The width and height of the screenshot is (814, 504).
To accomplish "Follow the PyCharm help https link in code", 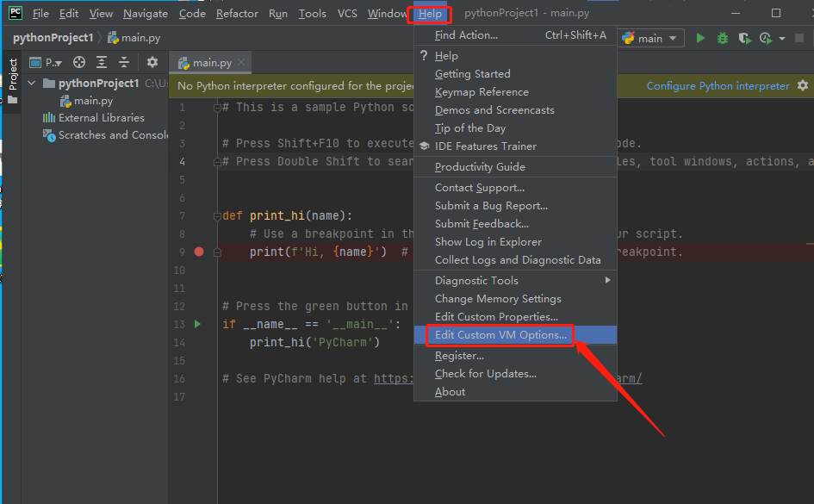I will [x=394, y=379].
